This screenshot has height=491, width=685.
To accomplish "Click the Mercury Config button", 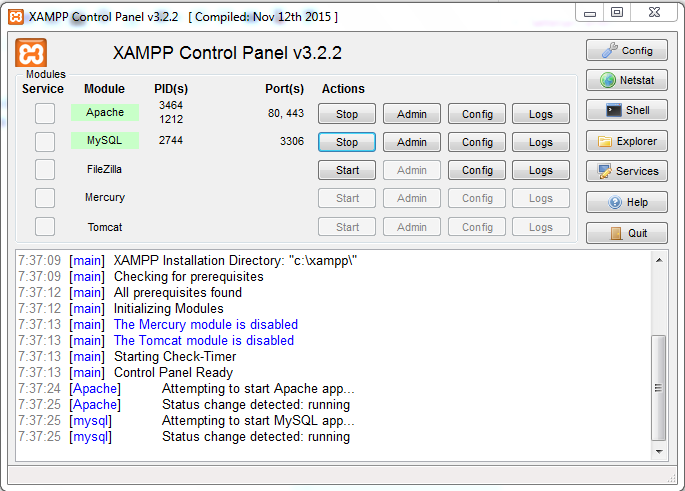I will click(x=477, y=198).
